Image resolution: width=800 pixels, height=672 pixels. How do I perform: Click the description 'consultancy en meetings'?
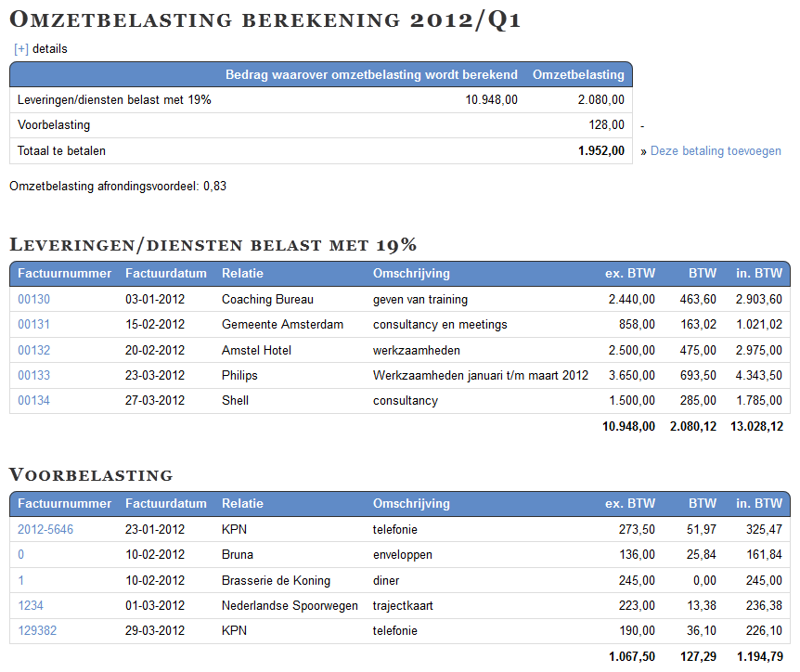440,325
